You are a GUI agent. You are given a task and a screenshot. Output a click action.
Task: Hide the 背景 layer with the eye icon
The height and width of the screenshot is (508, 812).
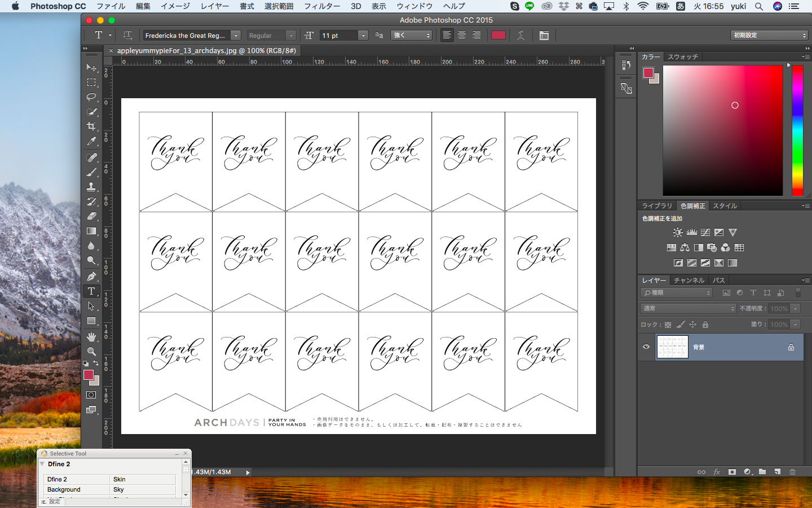click(x=646, y=347)
